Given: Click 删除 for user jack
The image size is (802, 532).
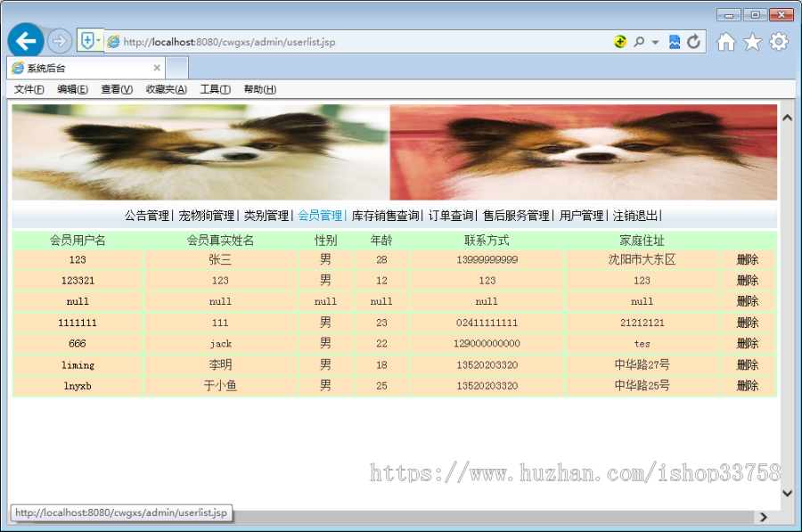Looking at the screenshot, I should pos(748,343).
